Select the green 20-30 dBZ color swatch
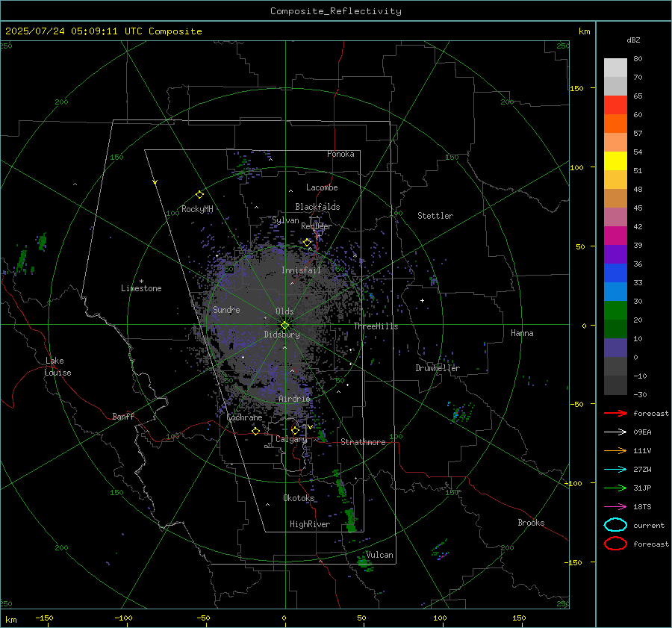Viewport: 672px width, 628px height. coord(615,311)
